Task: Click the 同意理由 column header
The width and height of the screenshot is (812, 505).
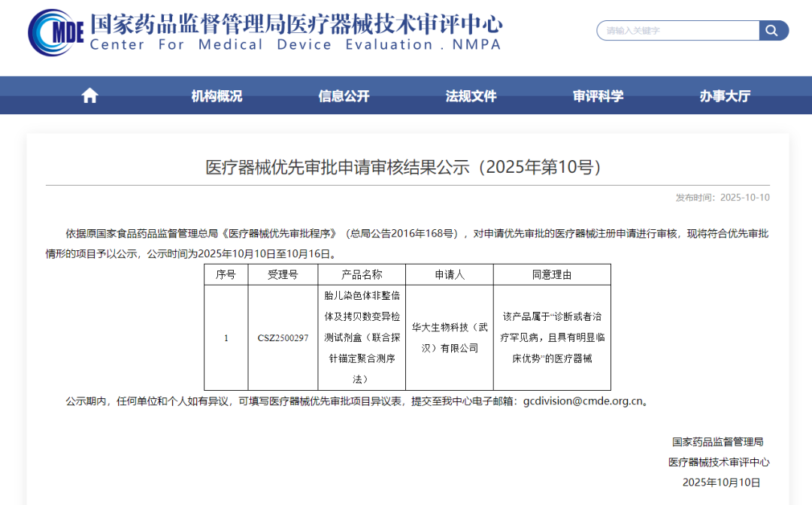Action: pos(550,274)
